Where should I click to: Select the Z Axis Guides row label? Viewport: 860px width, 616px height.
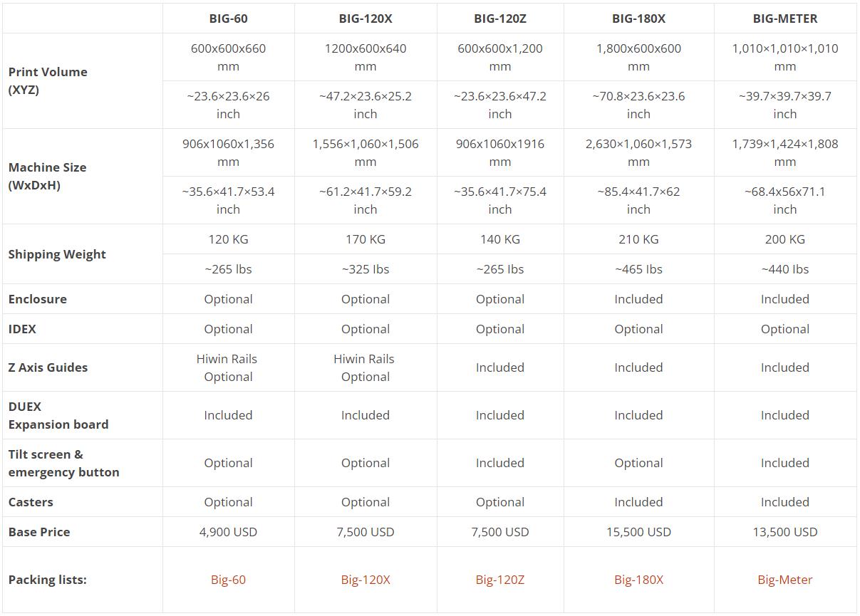point(48,367)
